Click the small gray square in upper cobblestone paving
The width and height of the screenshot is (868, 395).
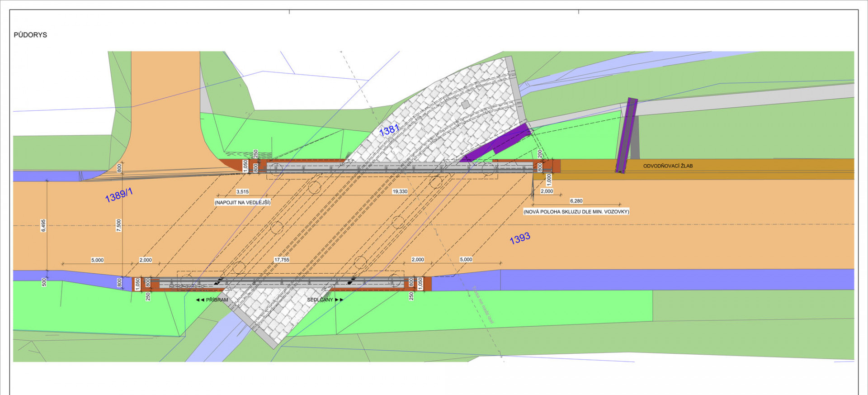click(466, 105)
